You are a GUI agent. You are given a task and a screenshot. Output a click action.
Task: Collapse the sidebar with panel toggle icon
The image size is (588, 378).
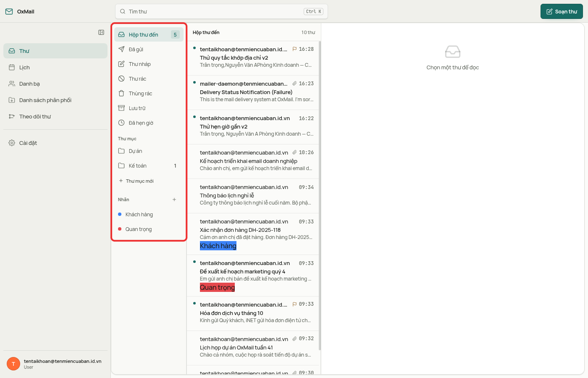coord(101,32)
